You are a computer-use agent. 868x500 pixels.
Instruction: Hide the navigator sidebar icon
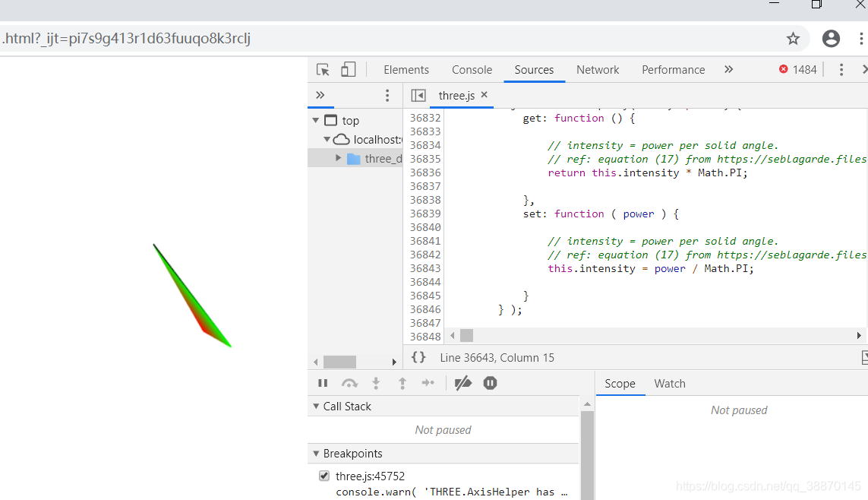pos(418,95)
